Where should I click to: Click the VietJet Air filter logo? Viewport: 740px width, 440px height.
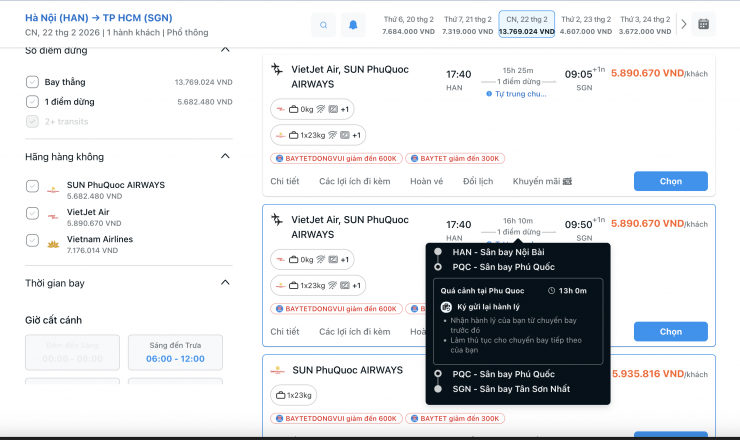pos(53,217)
